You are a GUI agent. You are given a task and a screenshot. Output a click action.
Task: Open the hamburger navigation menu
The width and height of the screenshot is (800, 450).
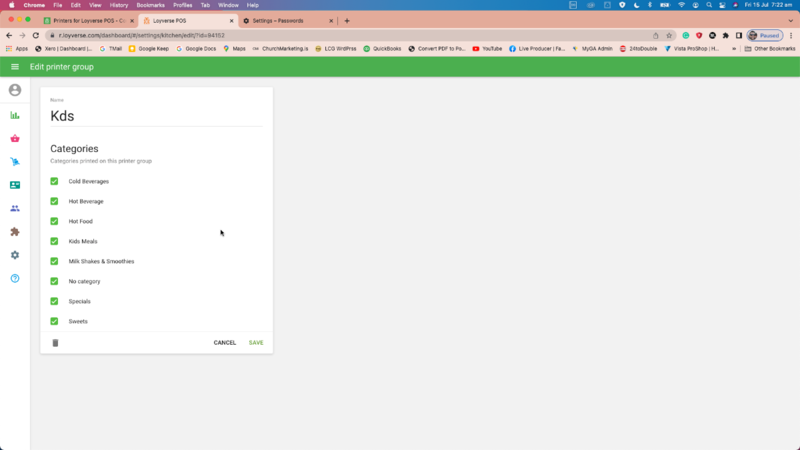tap(15, 67)
